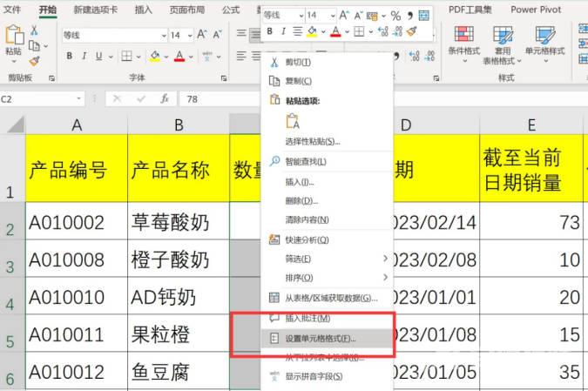588x391 pixels.
Task: Click the formula bar cancel X
Action: [117, 99]
